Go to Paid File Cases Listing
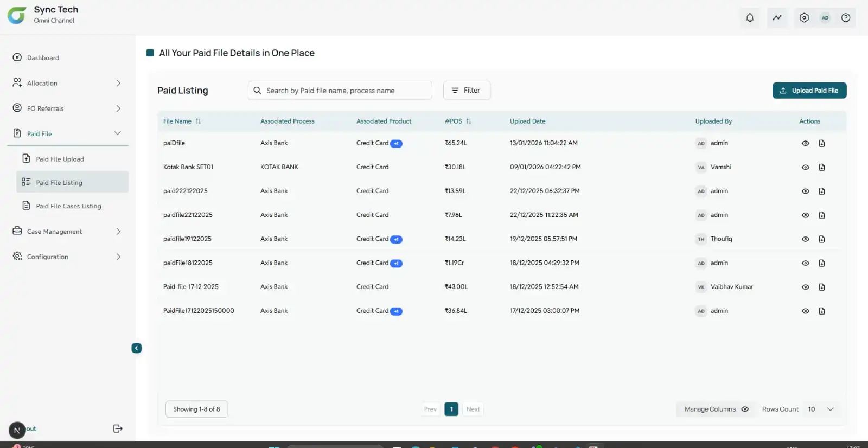868x448 pixels. pos(68,207)
